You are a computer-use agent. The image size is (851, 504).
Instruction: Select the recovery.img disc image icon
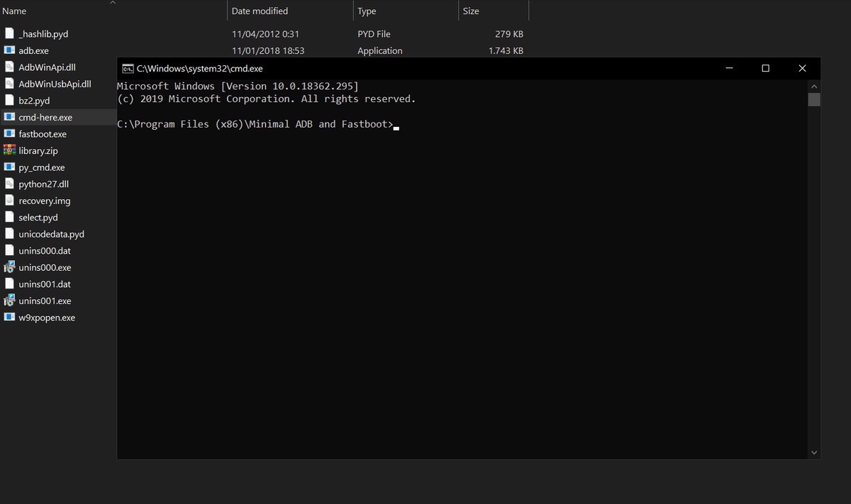[10, 201]
